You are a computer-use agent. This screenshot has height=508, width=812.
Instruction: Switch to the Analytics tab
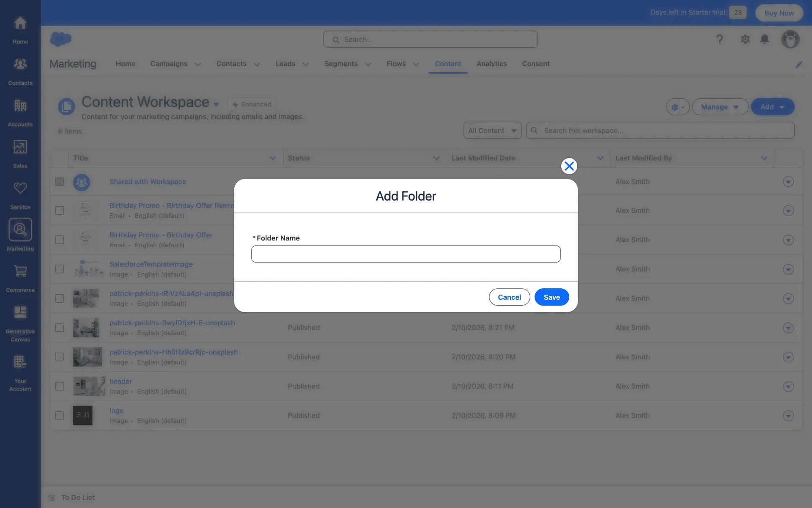(x=491, y=64)
